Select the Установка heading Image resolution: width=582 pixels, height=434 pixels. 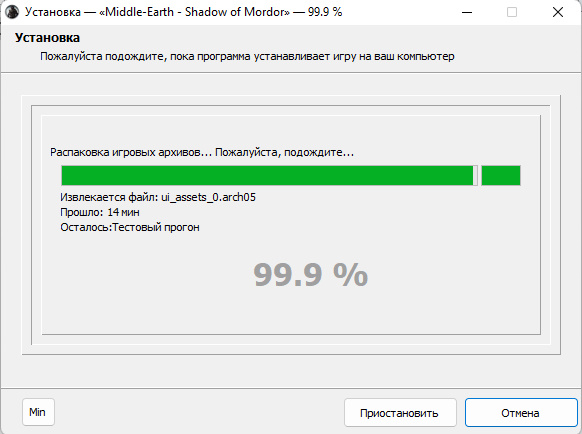point(47,38)
